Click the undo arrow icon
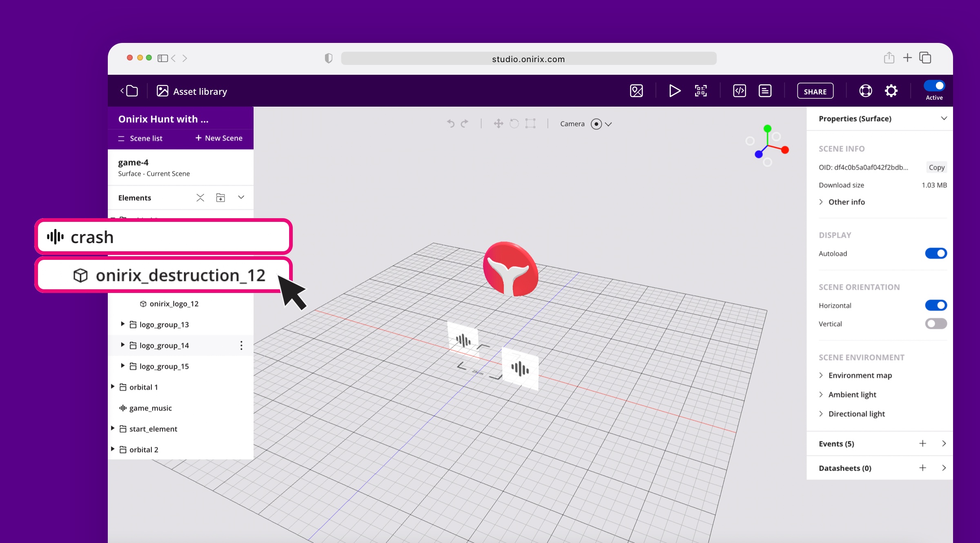 click(451, 123)
